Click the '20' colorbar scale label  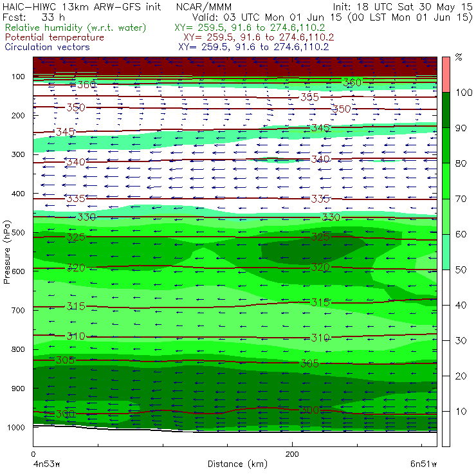pos(461,376)
